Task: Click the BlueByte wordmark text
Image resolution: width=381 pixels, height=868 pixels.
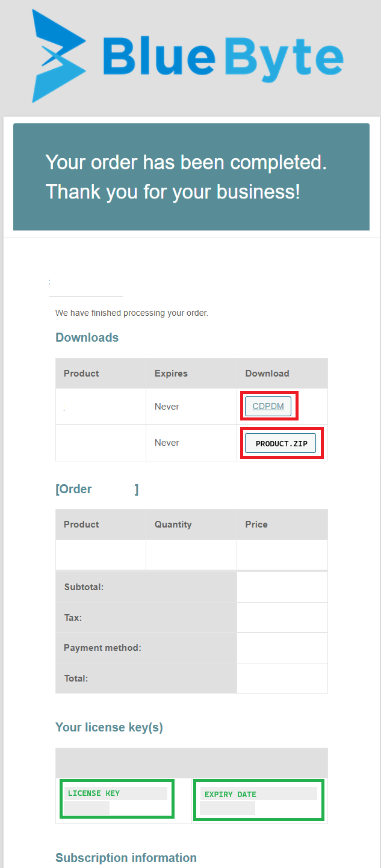Action: 223,57
